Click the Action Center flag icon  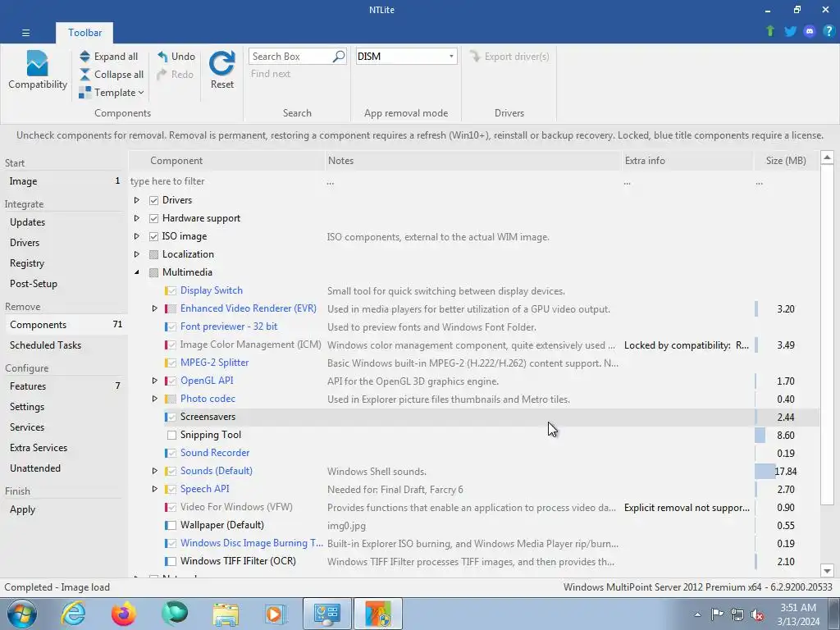[x=717, y=614]
